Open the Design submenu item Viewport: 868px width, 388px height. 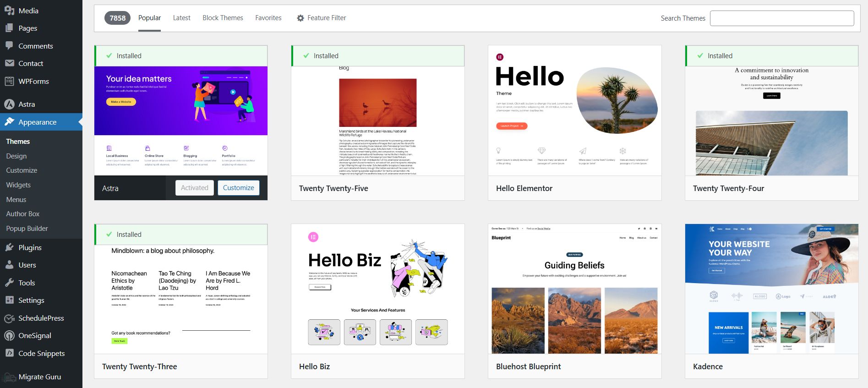click(16, 156)
